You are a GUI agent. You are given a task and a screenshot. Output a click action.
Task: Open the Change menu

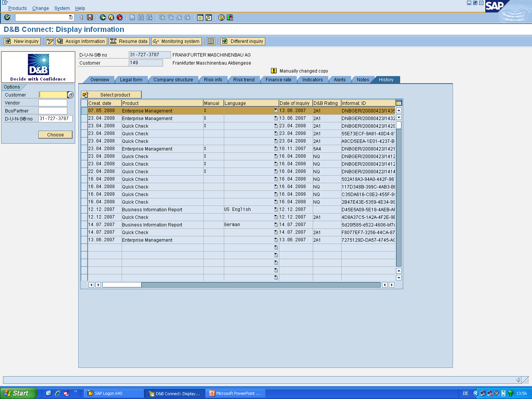pos(41,8)
